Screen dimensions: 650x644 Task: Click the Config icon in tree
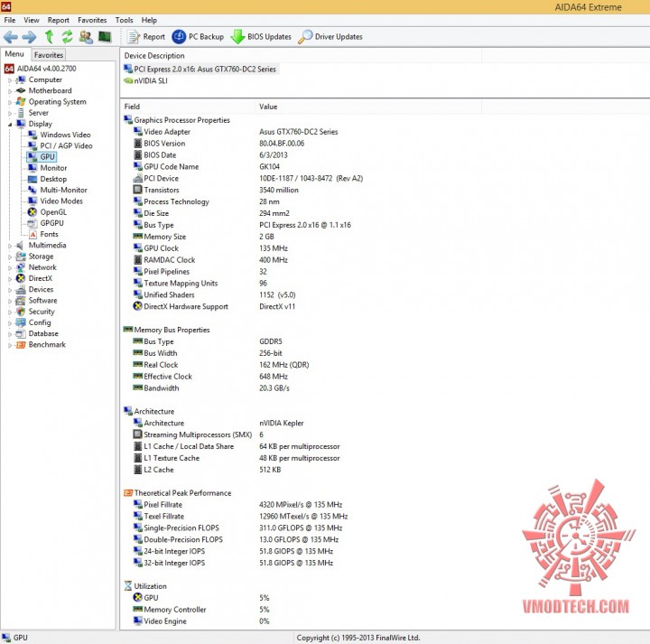(x=21, y=322)
